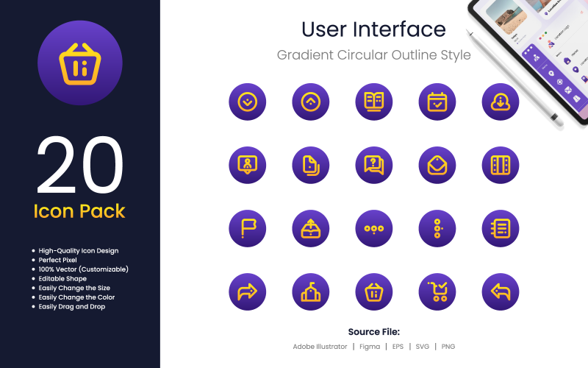
Task: Select the shopping cart checkmark icon
Action: (x=437, y=291)
